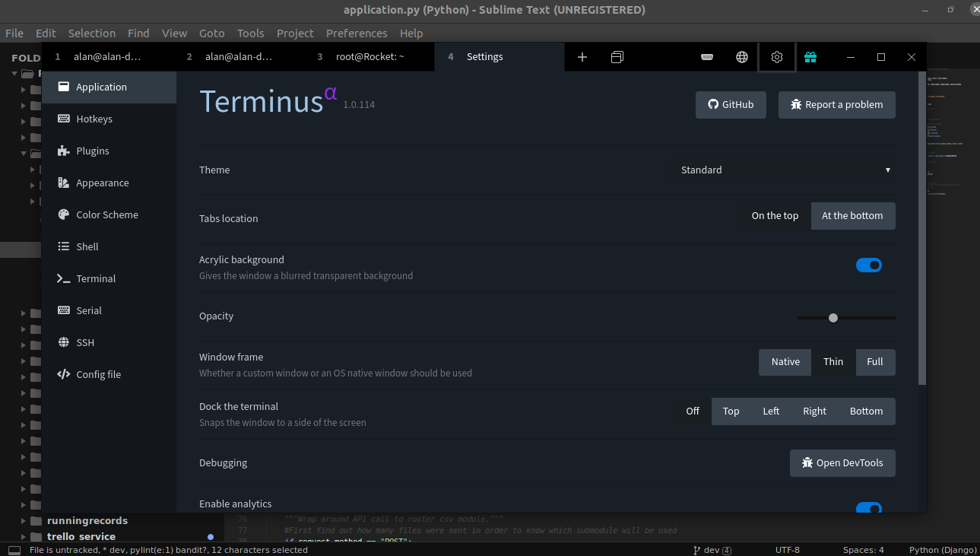Click the gift icon in the title bar

point(810,56)
